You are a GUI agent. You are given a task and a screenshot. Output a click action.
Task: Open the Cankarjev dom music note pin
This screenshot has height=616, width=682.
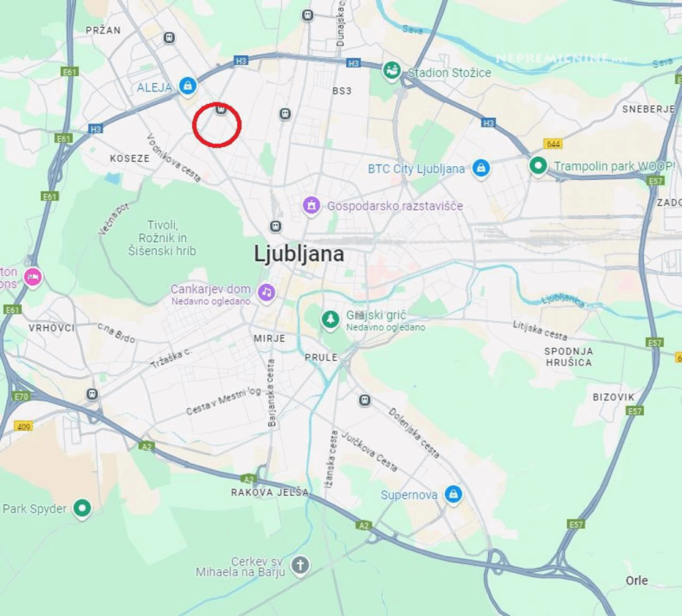pos(267,292)
